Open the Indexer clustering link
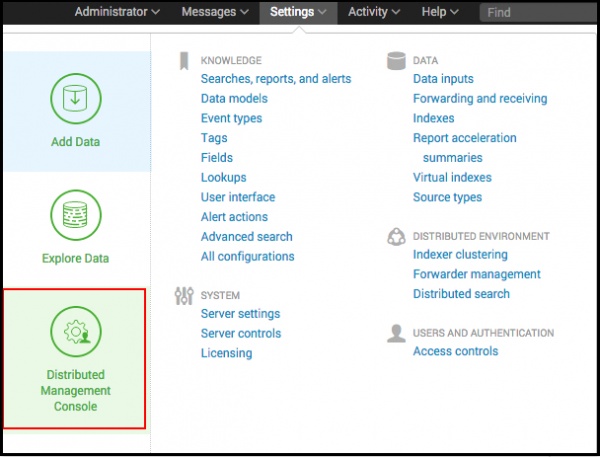600x457 pixels. (x=460, y=255)
